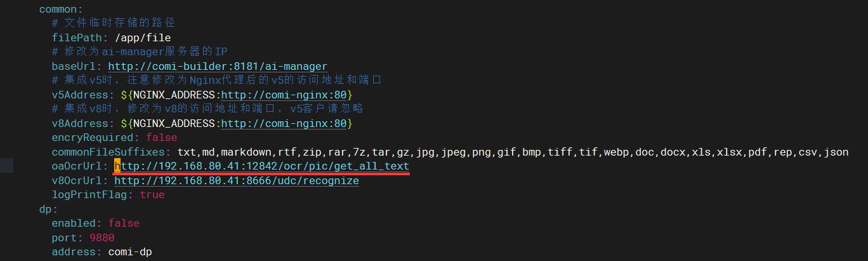The height and width of the screenshot is (261, 868).
Task: Click the commonFileSuffixes key
Action: [109, 152]
